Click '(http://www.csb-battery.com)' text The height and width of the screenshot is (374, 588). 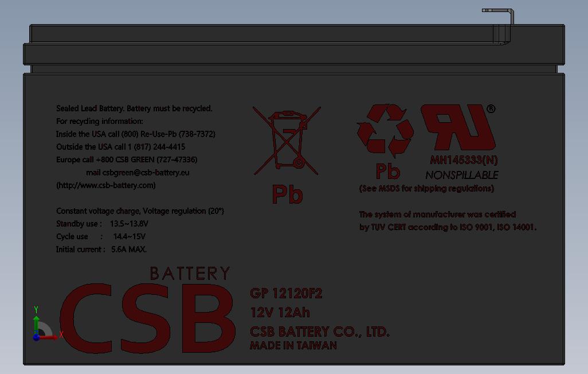click(106, 185)
